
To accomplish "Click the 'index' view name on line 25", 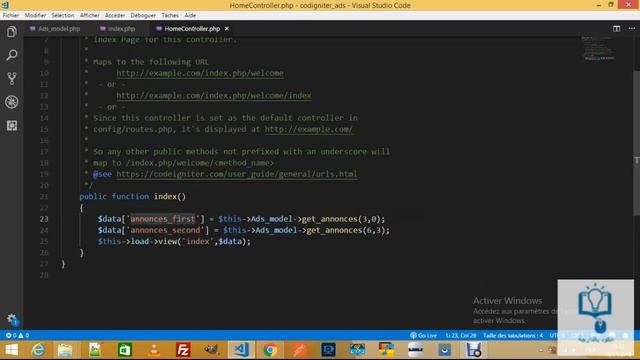I will 198,241.
